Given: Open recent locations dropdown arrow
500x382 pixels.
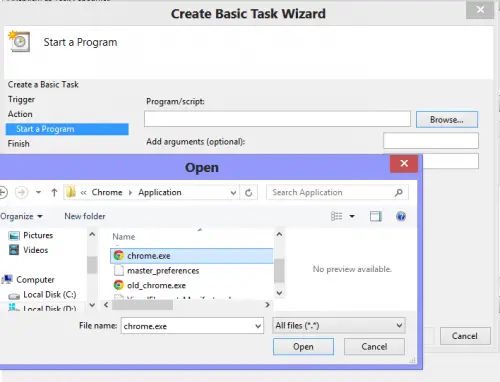Looking at the screenshot, I should pyautogui.click(x=38, y=192).
